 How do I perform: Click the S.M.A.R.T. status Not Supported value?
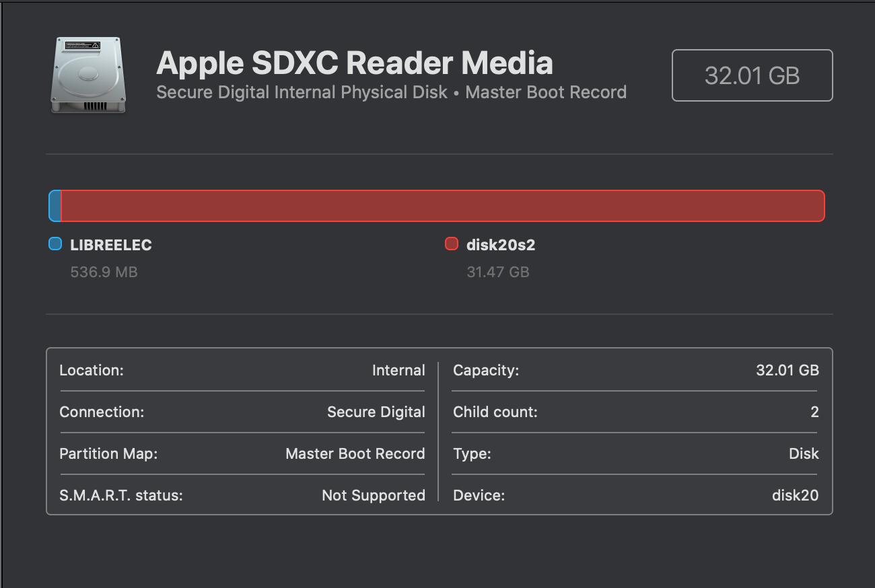373,495
